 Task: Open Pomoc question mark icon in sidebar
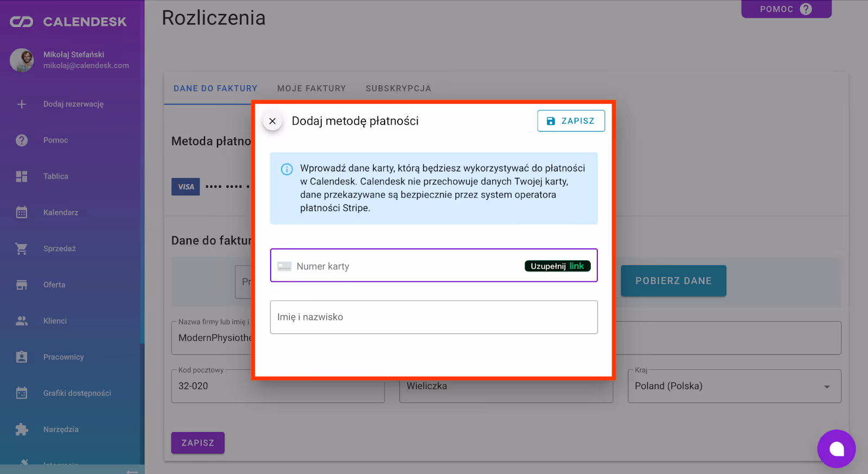tap(22, 140)
